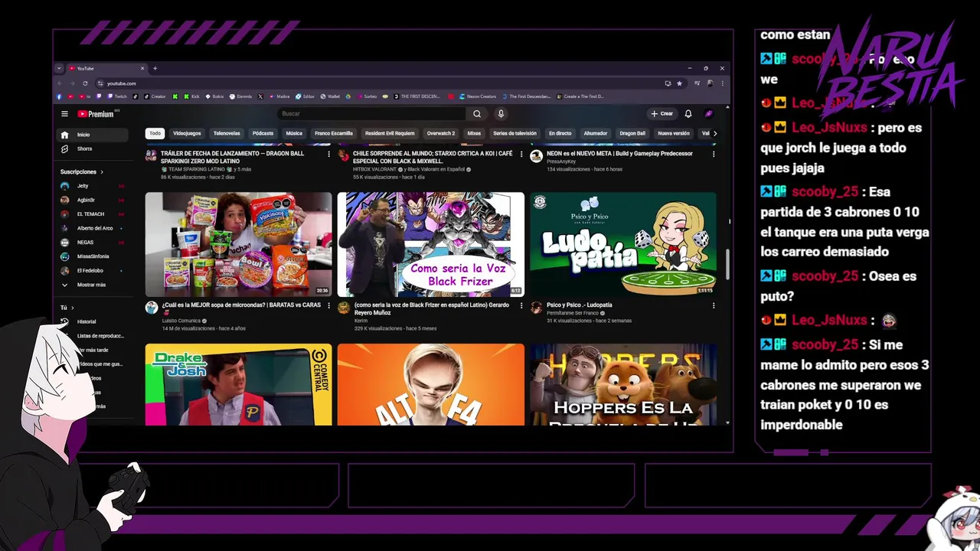Open Luisito Comunica channel avatar
Image resolution: width=980 pixels, height=551 pixels.
(x=152, y=308)
